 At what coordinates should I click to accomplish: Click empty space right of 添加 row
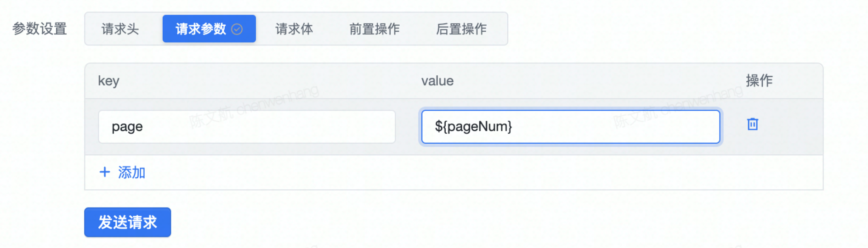(x=460, y=173)
